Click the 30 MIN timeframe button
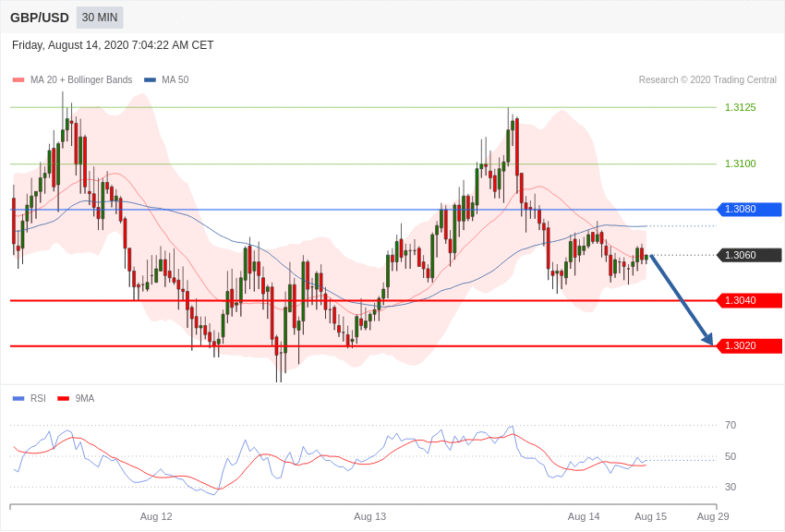The height and width of the screenshot is (532, 785). [x=100, y=18]
